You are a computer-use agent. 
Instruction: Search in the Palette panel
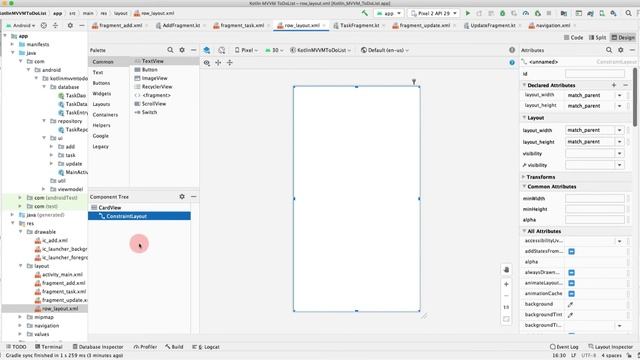(x=170, y=50)
